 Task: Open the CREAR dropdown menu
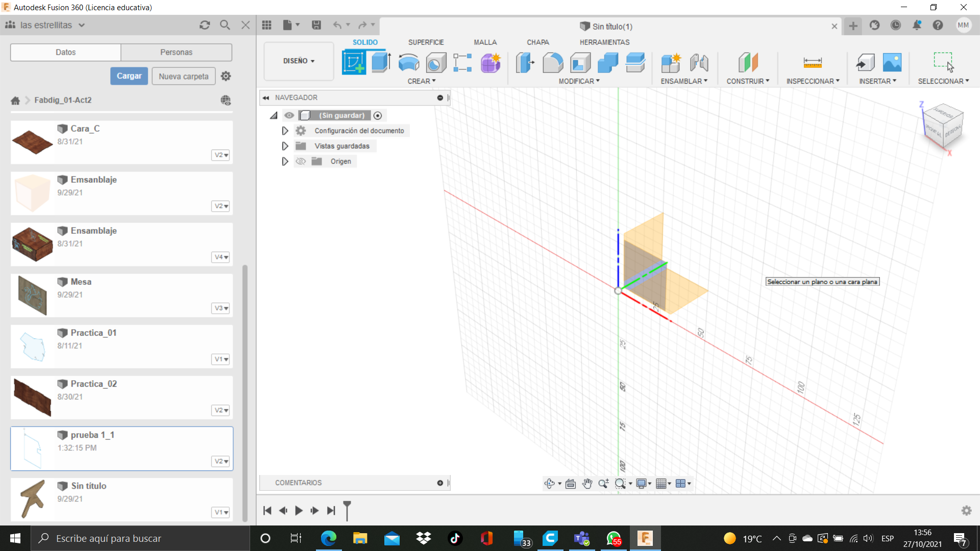click(x=422, y=81)
